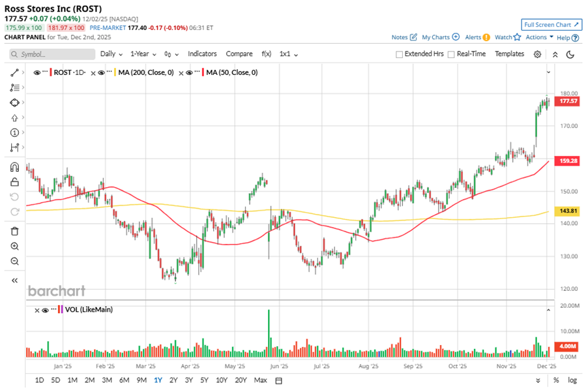Open the shapes drawing tool group
Viewport: 588px width, 390px height.
(14, 103)
